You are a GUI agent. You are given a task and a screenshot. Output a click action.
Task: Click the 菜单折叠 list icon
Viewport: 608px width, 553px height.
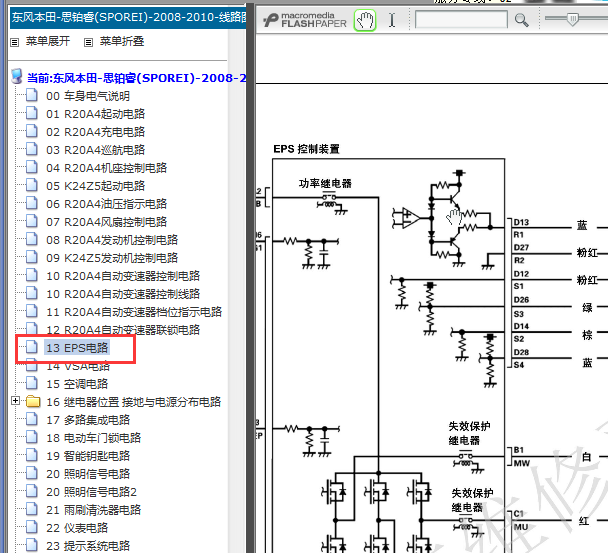coord(88,42)
